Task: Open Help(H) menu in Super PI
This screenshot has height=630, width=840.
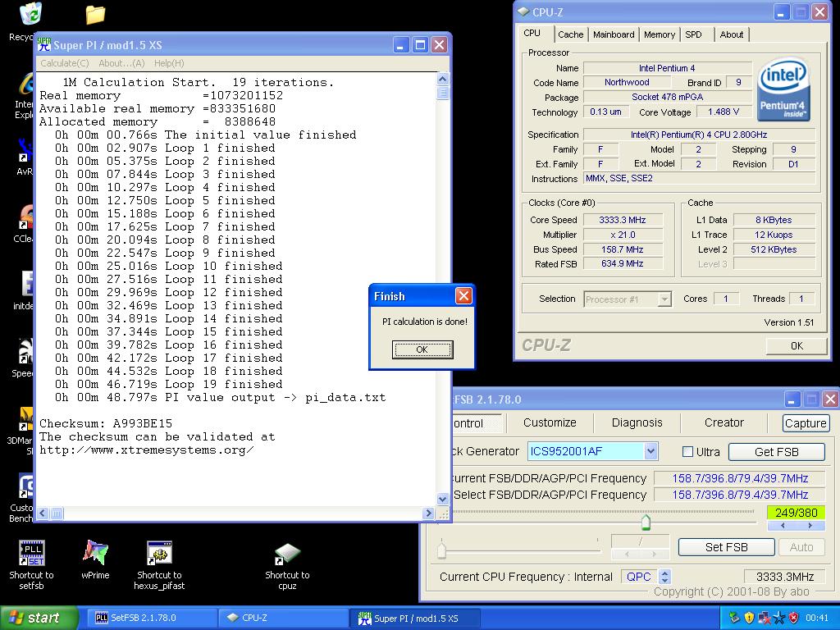Action: (169, 63)
